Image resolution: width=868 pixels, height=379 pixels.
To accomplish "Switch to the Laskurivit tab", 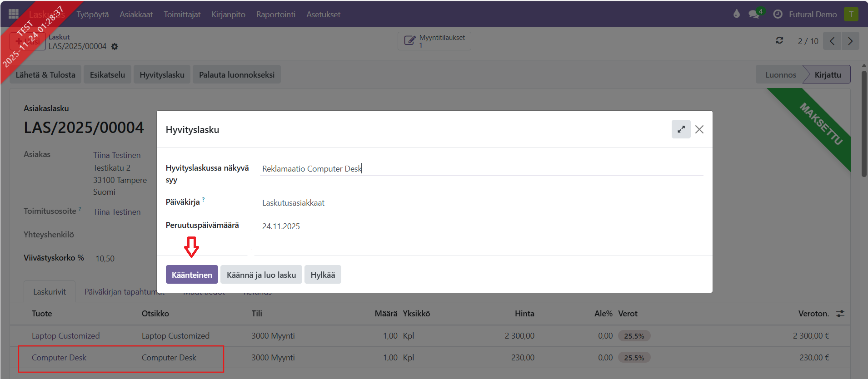I will click(x=50, y=292).
